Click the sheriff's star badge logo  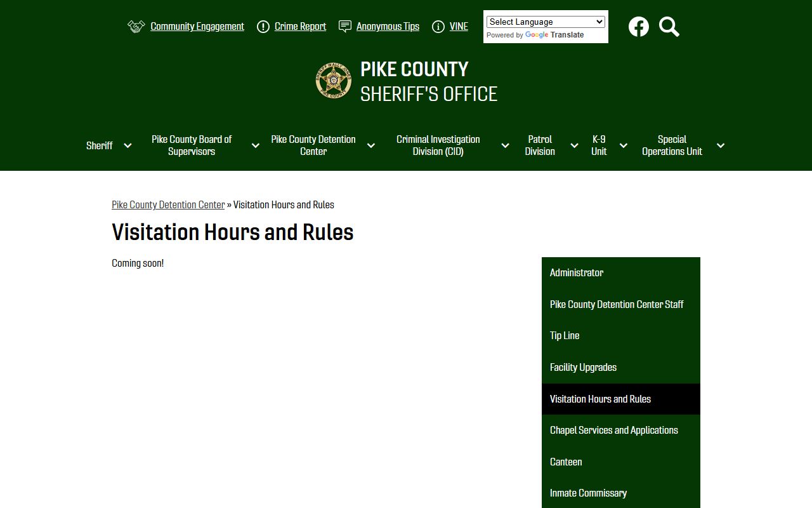[334, 81]
